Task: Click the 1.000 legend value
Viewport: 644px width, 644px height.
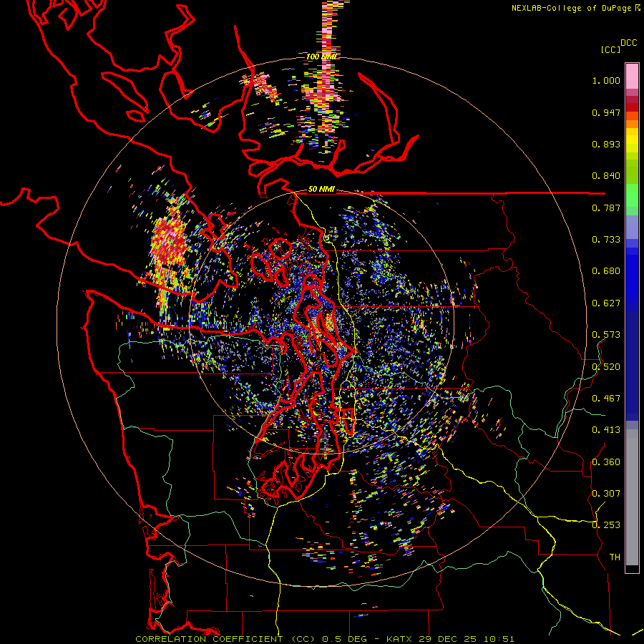Action: [606, 80]
